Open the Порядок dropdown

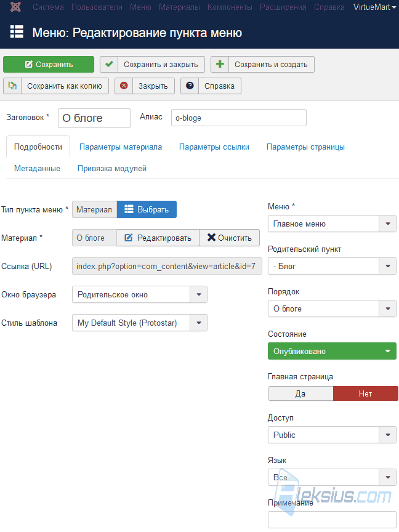coord(332,308)
